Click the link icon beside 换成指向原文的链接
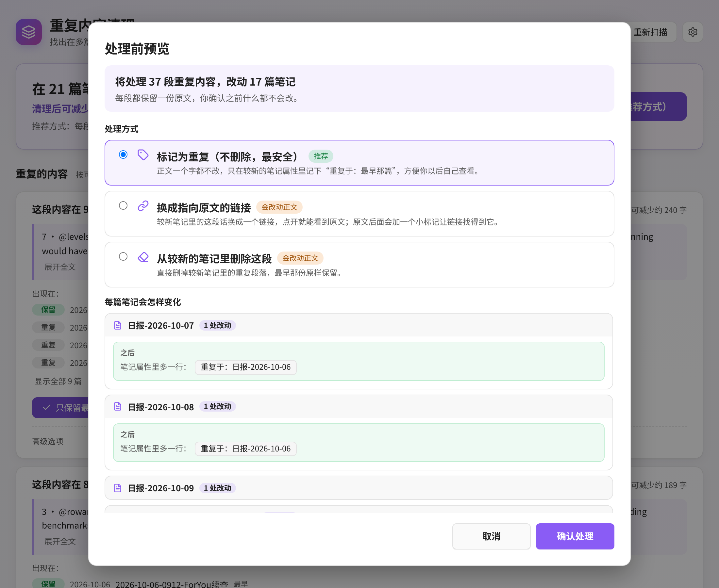The height and width of the screenshot is (588, 719). click(x=143, y=205)
